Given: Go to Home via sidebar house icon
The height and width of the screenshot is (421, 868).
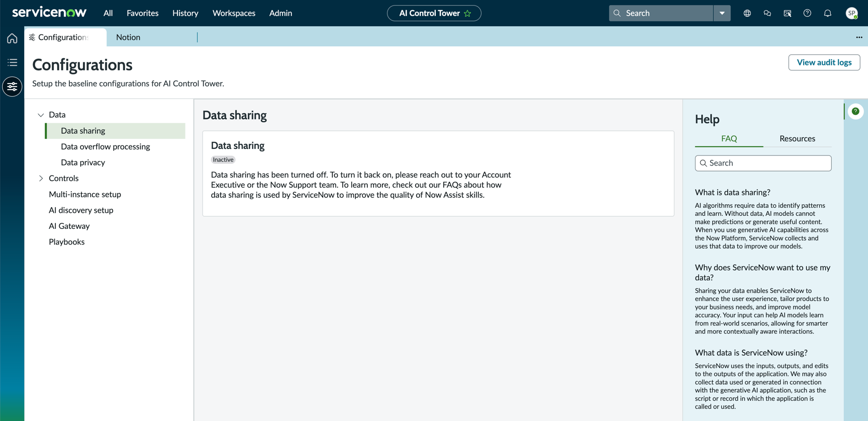Looking at the screenshot, I should 12,38.
